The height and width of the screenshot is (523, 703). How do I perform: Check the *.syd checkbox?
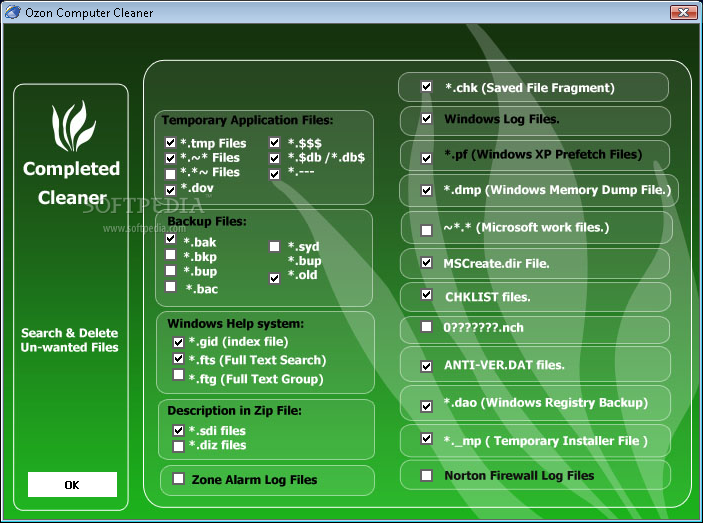pyautogui.click(x=274, y=246)
